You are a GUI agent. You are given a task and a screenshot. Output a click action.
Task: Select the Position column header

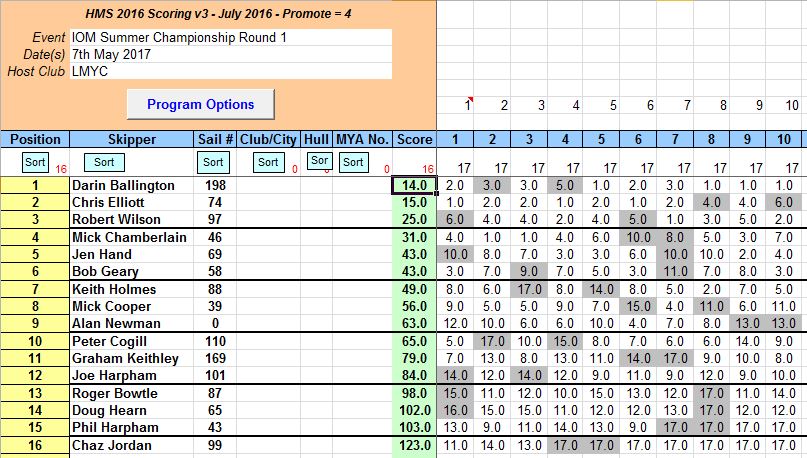coord(33,139)
